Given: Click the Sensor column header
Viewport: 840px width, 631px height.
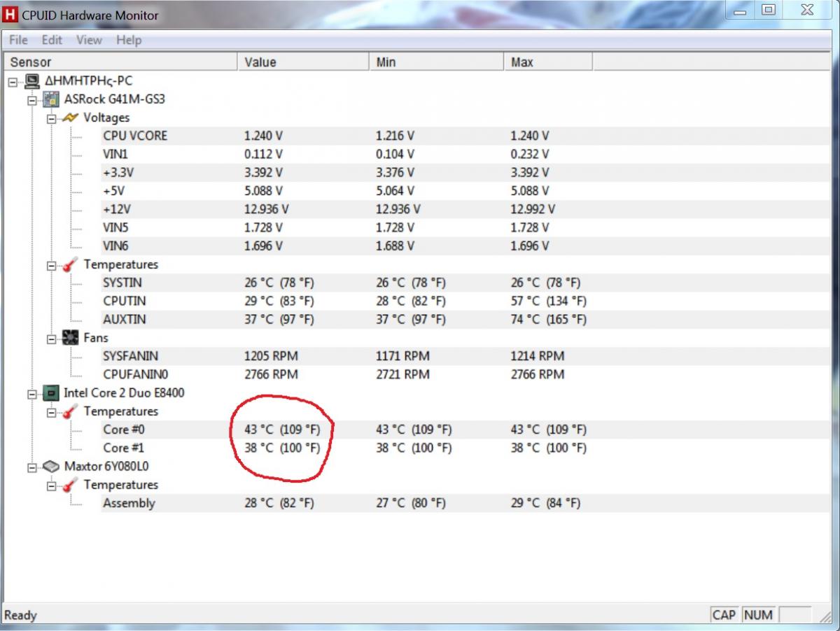Looking at the screenshot, I should tap(120, 62).
